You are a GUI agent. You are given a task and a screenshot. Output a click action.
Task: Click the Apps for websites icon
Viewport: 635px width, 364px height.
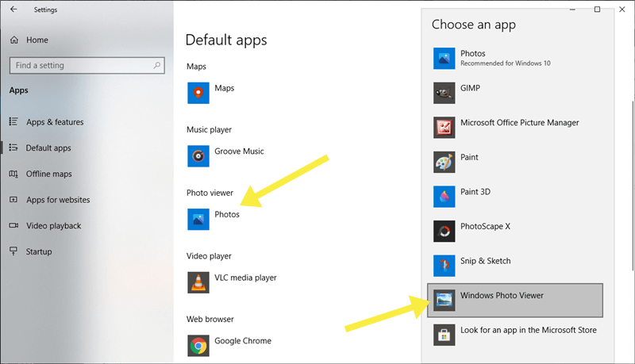[x=13, y=199]
